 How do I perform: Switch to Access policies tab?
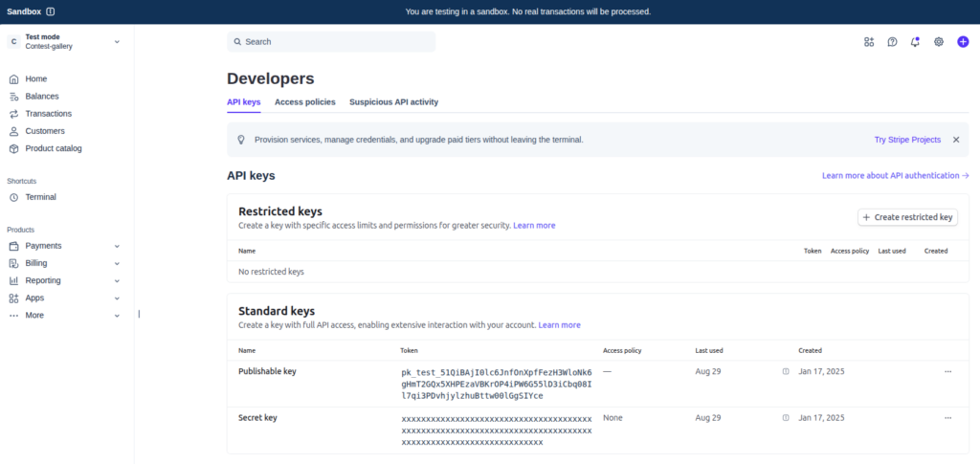point(305,101)
